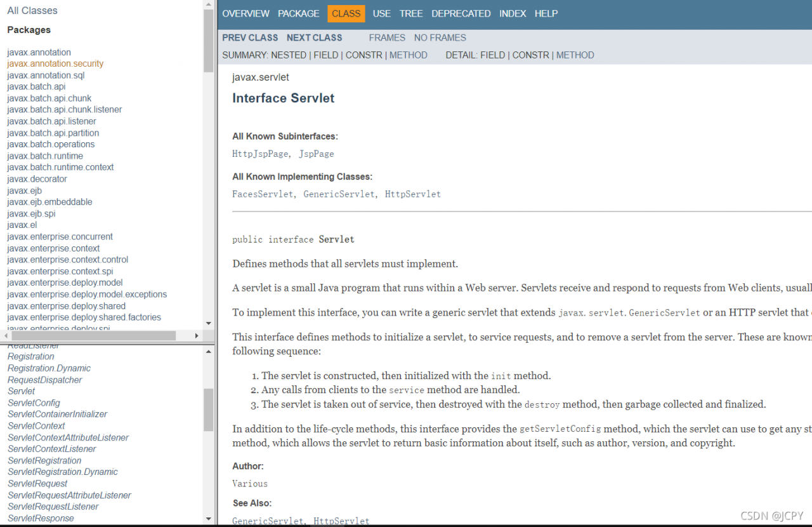Open ServletConfig in class list
The height and width of the screenshot is (527, 812).
coord(34,403)
